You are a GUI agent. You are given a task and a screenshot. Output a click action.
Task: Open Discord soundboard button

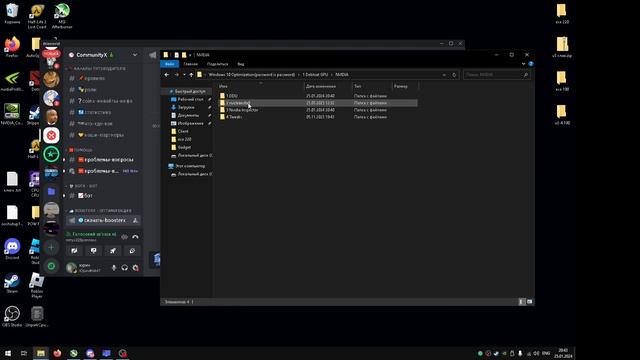132,251
